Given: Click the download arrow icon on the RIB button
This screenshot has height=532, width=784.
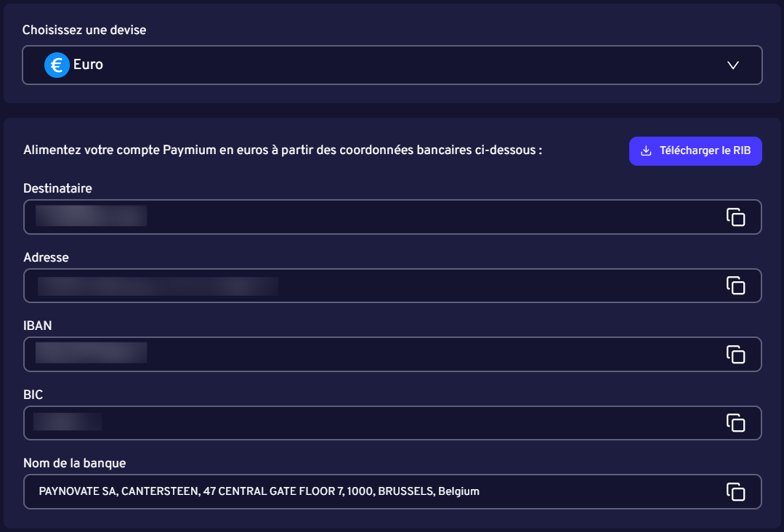Looking at the screenshot, I should [x=645, y=150].
